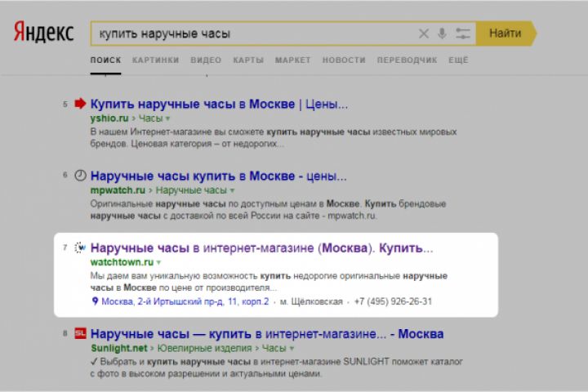This screenshot has width=588, height=392.
Task: Click the yshio.ru snippet starting 'В нашем Интернет-магазине'
Action: pos(274,138)
